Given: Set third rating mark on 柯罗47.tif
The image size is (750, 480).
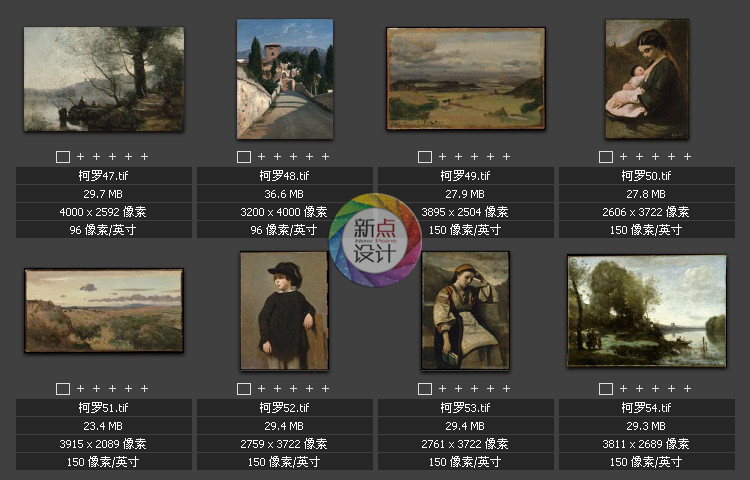Looking at the screenshot, I should pos(112,156).
